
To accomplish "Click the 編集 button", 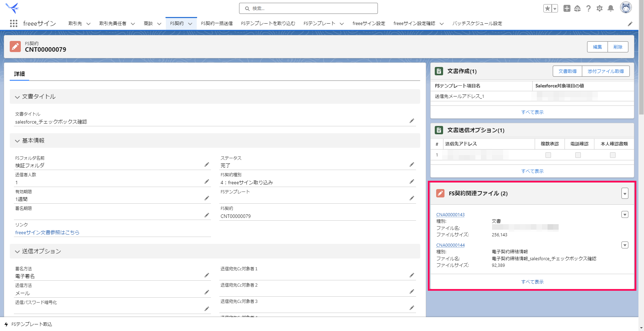I will tap(598, 47).
